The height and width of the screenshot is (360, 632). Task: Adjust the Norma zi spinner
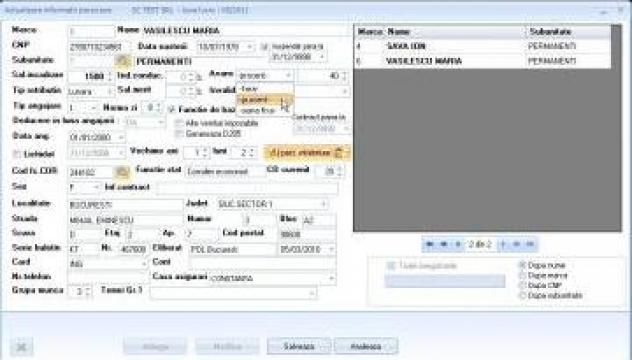point(158,108)
